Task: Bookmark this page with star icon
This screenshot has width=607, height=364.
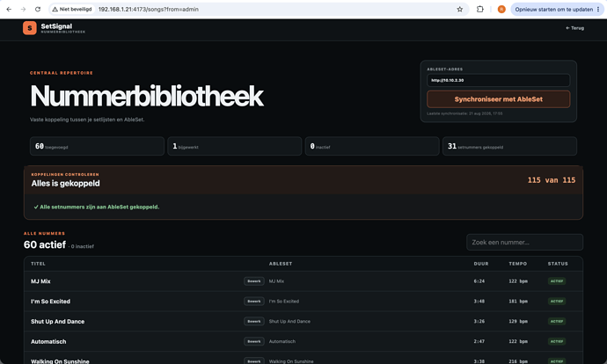Action: 459,10
